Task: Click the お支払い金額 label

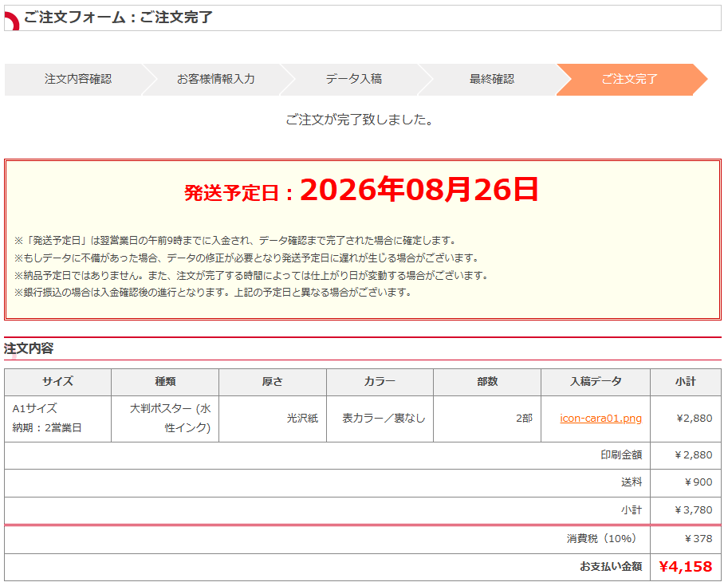Action: point(611,567)
